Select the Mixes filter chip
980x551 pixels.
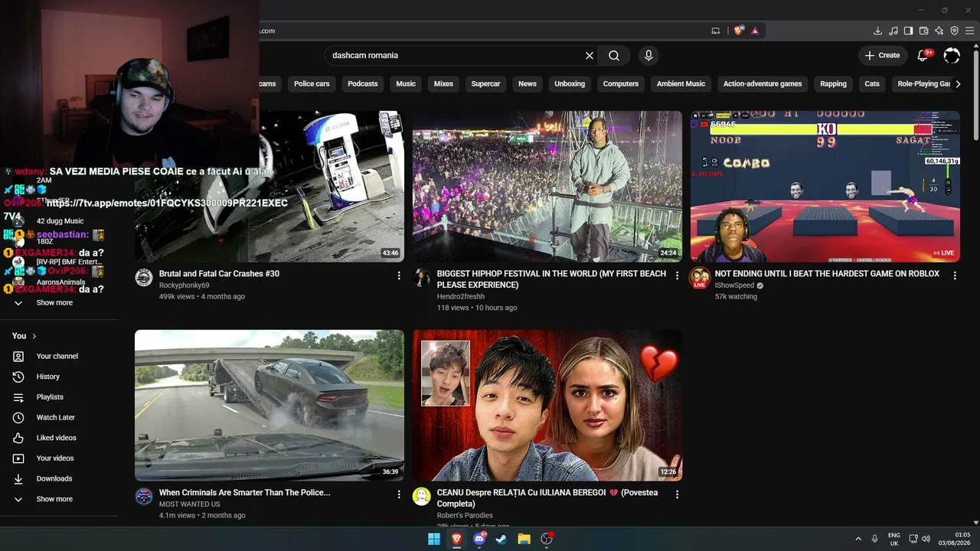pos(443,84)
